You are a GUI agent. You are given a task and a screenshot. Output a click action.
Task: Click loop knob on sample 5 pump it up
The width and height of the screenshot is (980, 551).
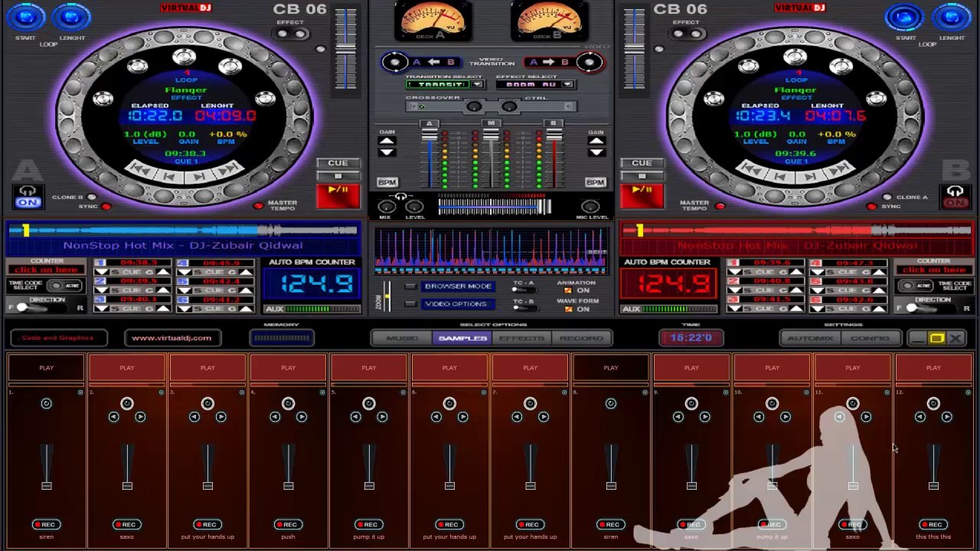[369, 403]
